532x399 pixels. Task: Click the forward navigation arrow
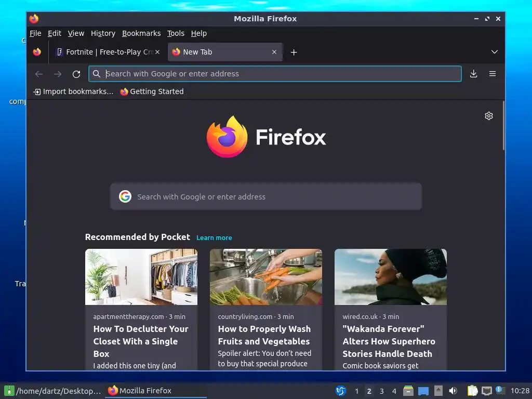click(58, 74)
